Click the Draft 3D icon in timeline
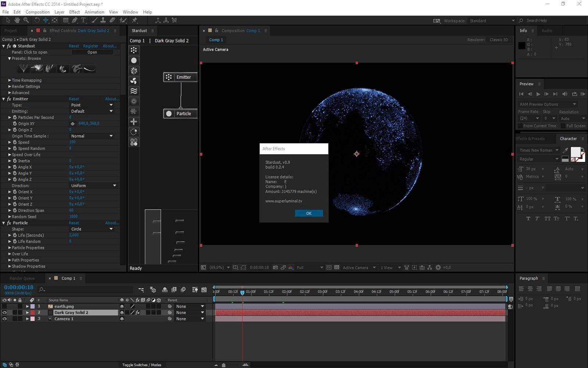Viewport: 588px width, 368px height. click(x=153, y=290)
